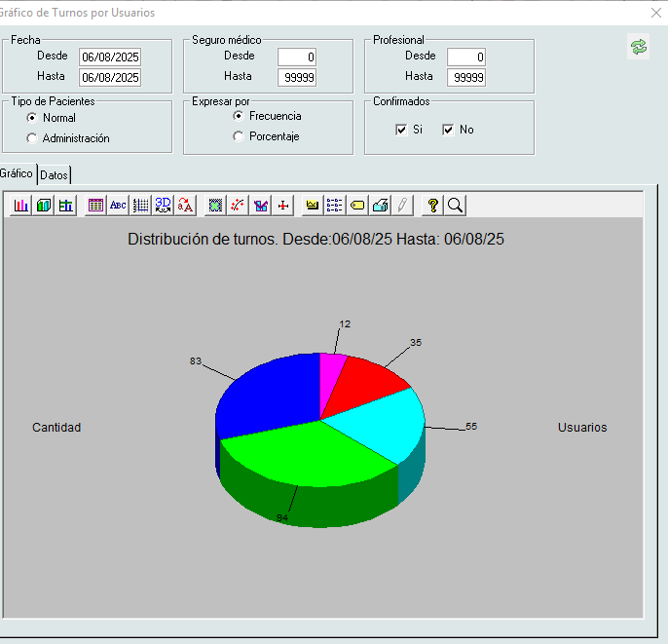Click the Fecha Desde date field
Image resolution: width=668 pixels, height=644 pixels.
click(110, 57)
